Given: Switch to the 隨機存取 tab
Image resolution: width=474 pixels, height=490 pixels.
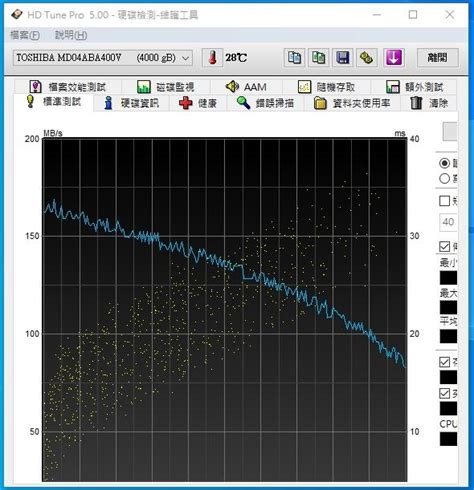Looking at the screenshot, I should coord(326,87).
